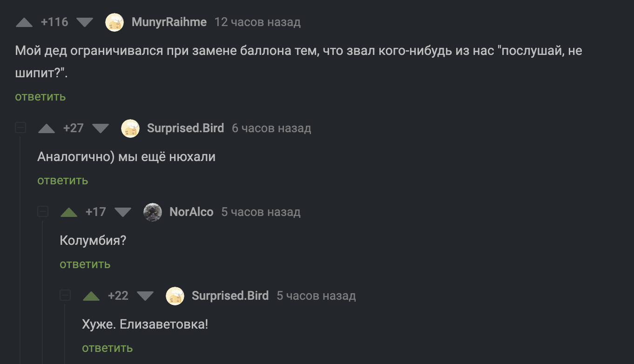This screenshot has height=364, width=634.
Task: Click NorAlco's dark avatar image
Action: [153, 212]
